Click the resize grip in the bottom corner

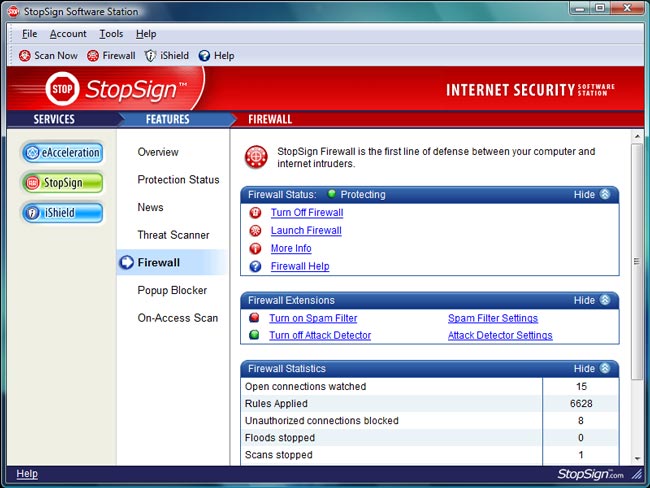tap(637, 474)
